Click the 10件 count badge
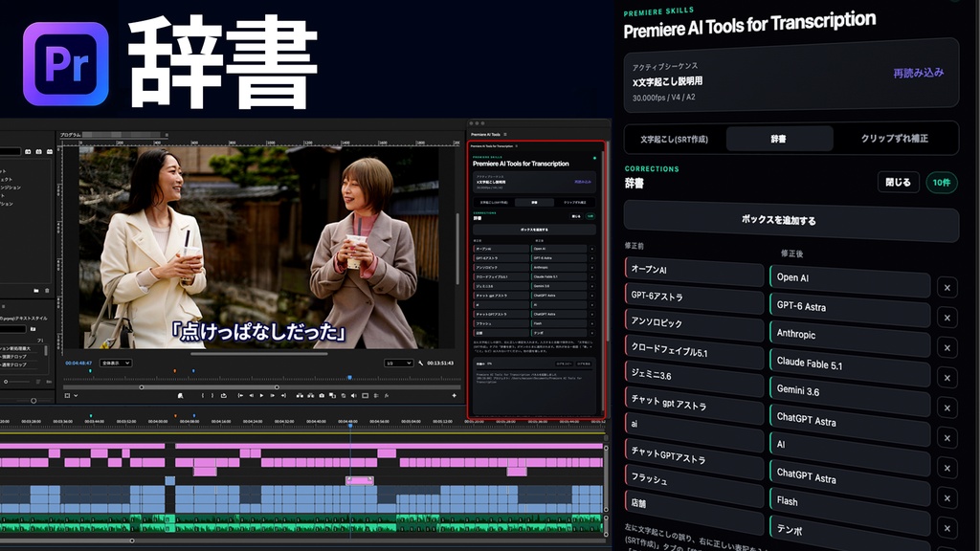 pyautogui.click(x=942, y=183)
